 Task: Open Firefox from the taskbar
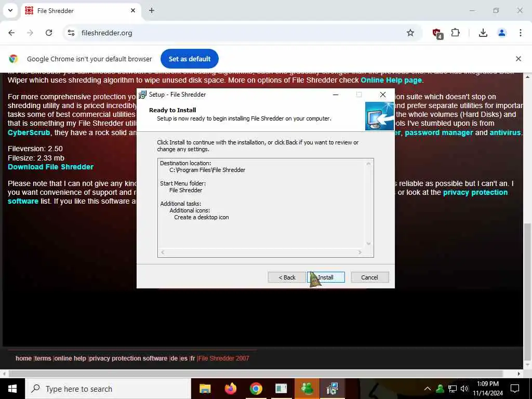230,389
